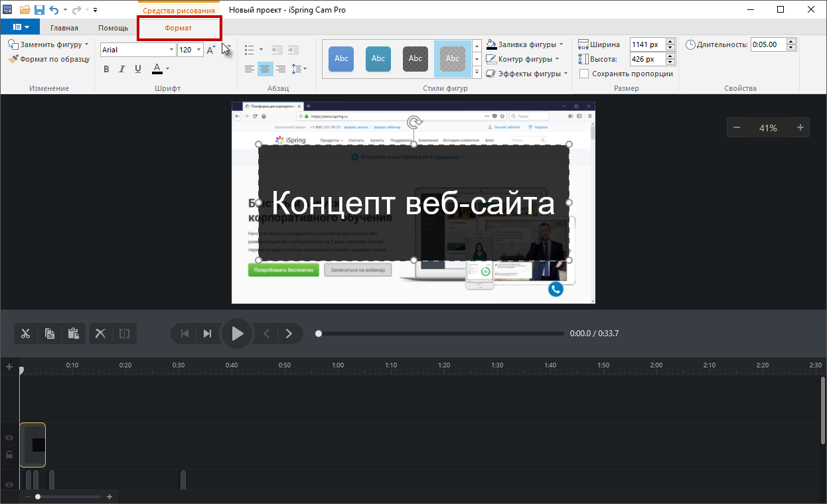This screenshot has height=504, width=827.
Task: Apply bulleted list formatting
Action: coord(250,50)
